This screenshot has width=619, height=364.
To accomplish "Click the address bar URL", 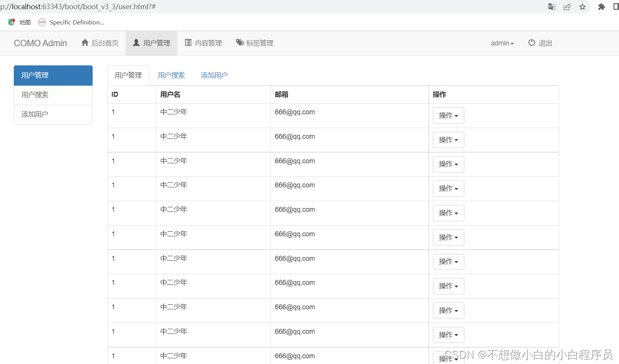I will 78,6.
